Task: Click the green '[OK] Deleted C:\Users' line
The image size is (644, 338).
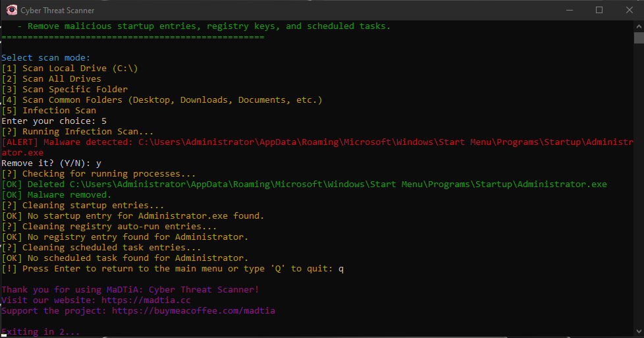Action: 304,184
